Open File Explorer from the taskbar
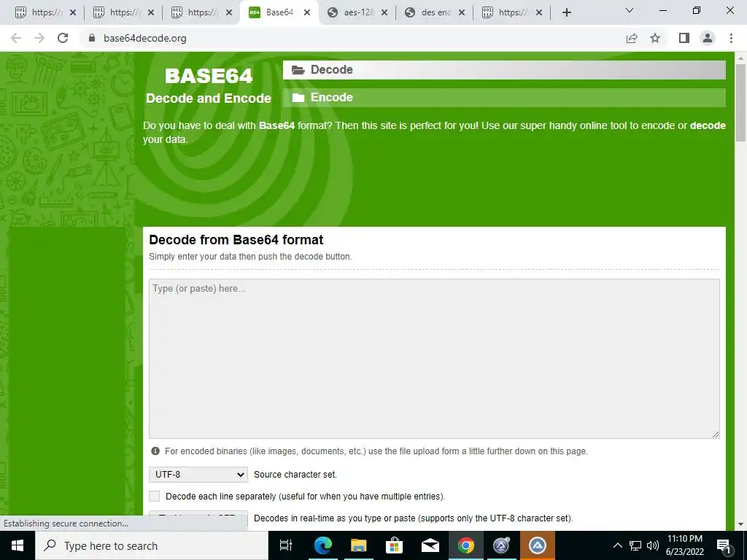 tap(359, 545)
